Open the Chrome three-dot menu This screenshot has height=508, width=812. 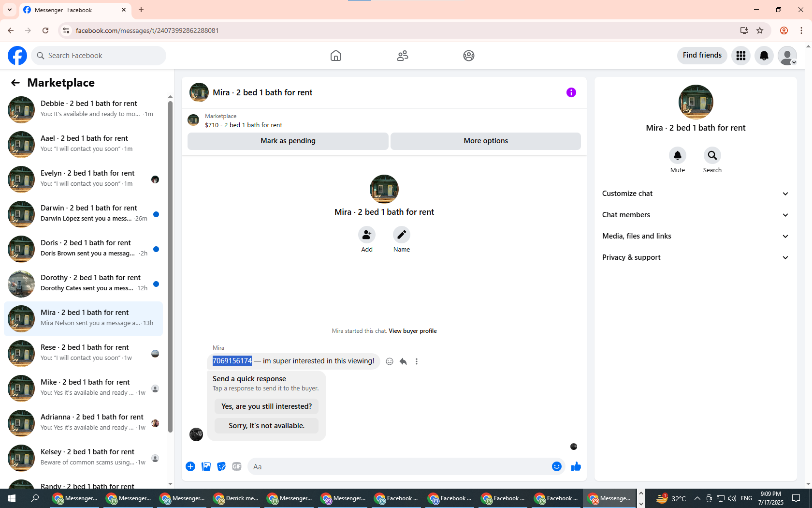(x=801, y=30)
